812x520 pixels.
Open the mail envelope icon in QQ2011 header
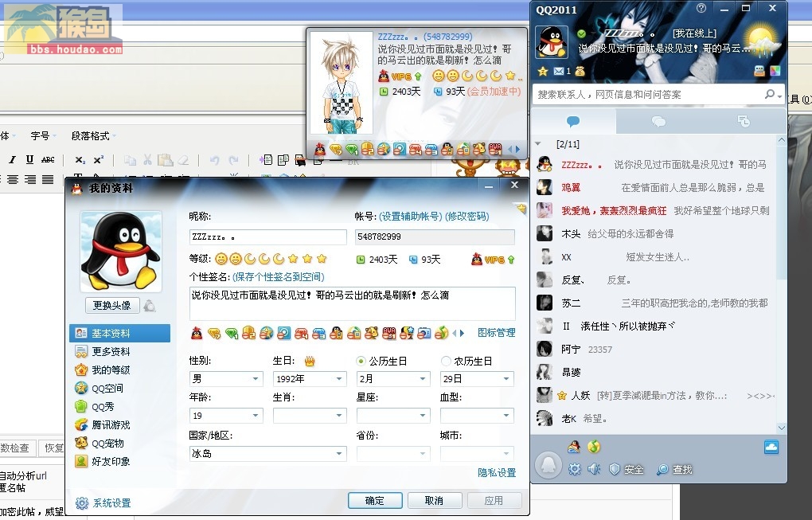[558, 71]
